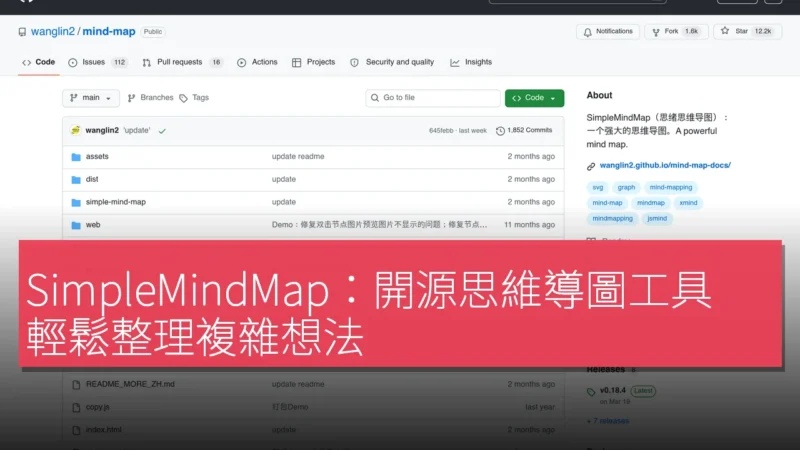Viewport: 800px width, 450px height.
Task: Open the web folder
Action: [93, 225]
